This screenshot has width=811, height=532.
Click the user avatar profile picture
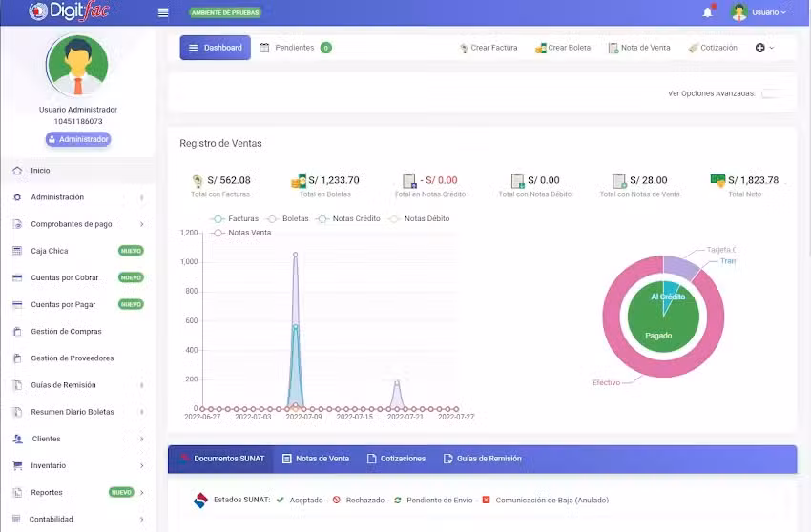pos(77,67)
